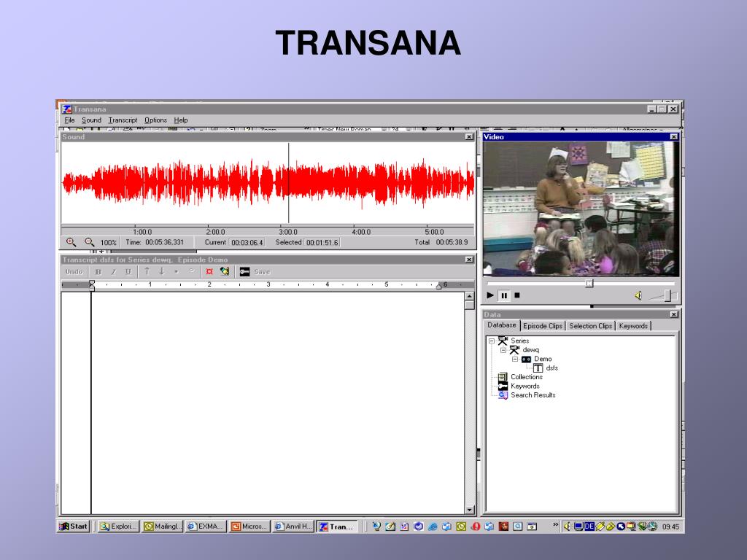The height and width of the screenshot is (560, 747).
Task: Zoom in on the sound waveform
Action: (x=71, y=242)
